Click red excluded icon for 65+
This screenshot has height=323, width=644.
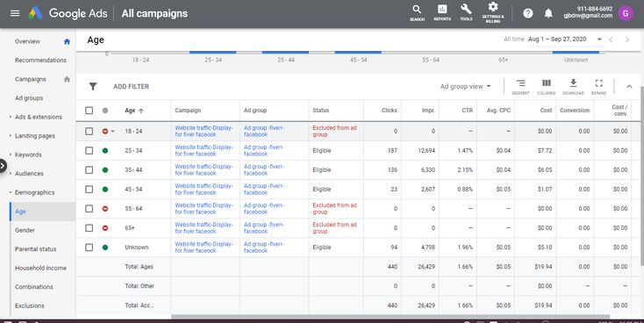(x=105, y=228)
